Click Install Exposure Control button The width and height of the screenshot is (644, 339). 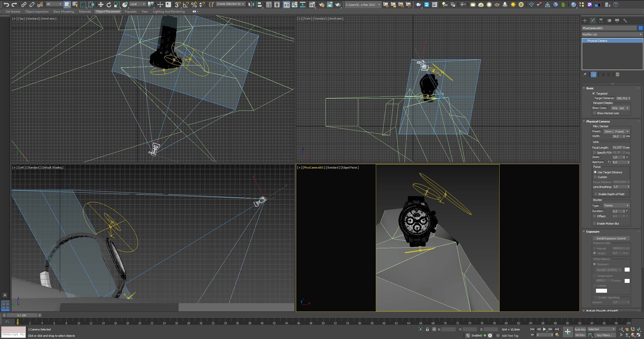pos(611,238)
